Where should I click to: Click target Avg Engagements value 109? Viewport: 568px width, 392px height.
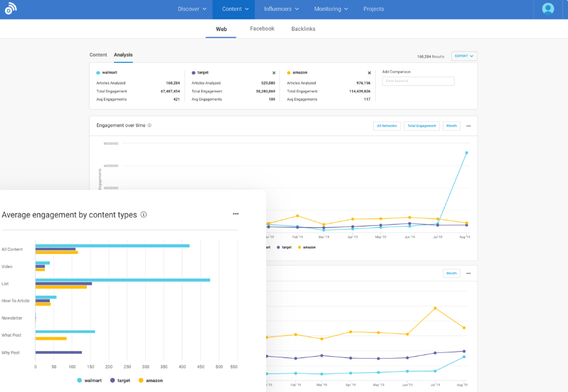(272, 99)
